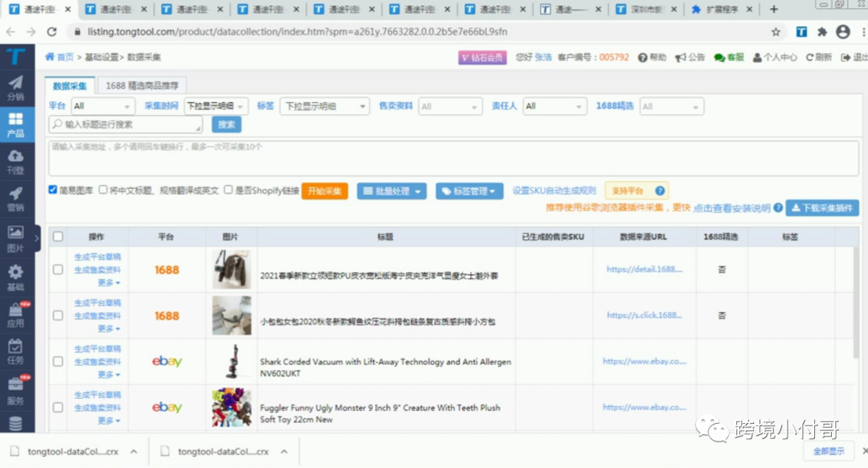
Task: Expand the 责任人 All dropdown
Action: click(555, 106)
